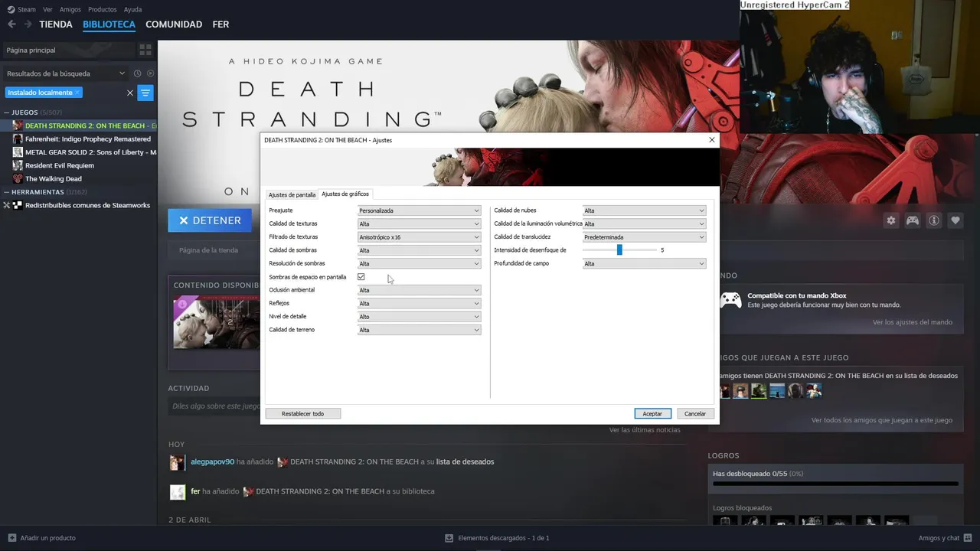Viewport: 980px width, 551px height.
Task: Open the Calidad de nubes dropdown
Action: [644, 210]
